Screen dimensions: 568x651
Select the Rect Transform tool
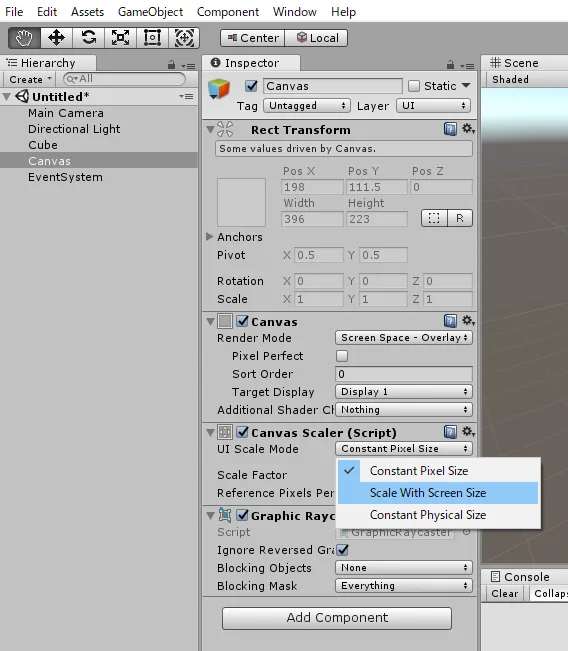(x=152, y=38)
